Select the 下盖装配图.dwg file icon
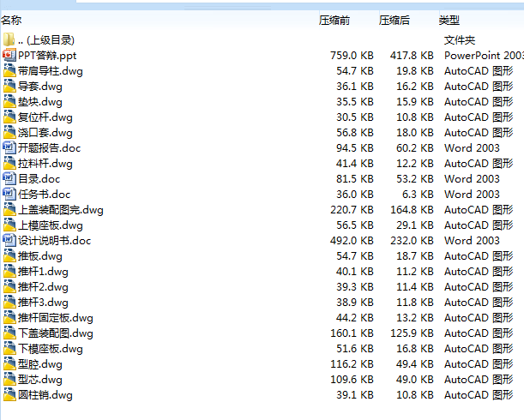This screenshot has width=524, height=420. [9, 333]
